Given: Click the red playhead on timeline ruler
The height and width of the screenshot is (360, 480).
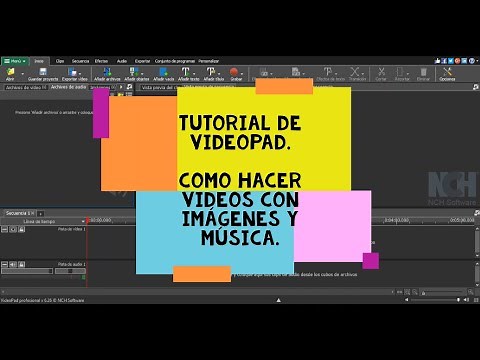Looking at the screenshot, I should (x=88, y=220).
